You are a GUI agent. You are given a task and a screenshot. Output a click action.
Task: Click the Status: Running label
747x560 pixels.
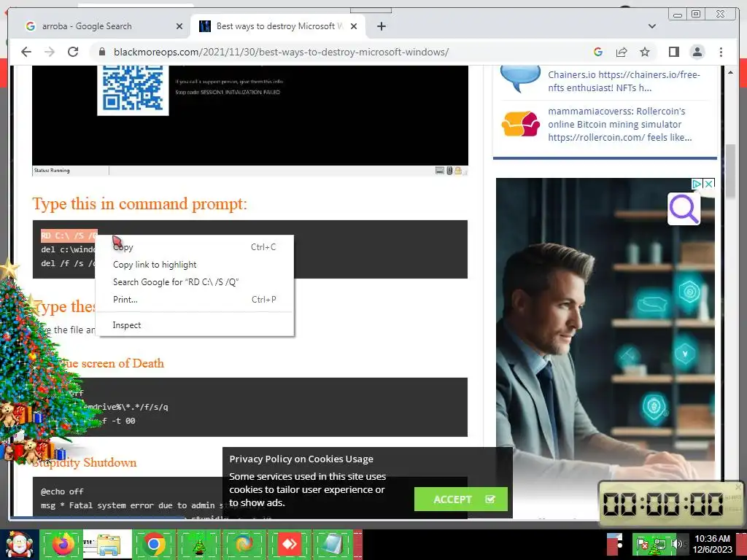(52, 171)
